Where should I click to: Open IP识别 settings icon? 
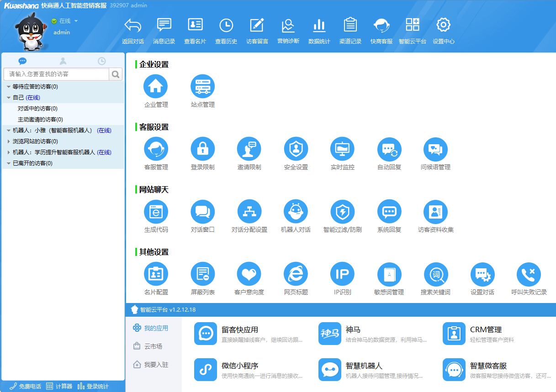click(x=342, y=274)
